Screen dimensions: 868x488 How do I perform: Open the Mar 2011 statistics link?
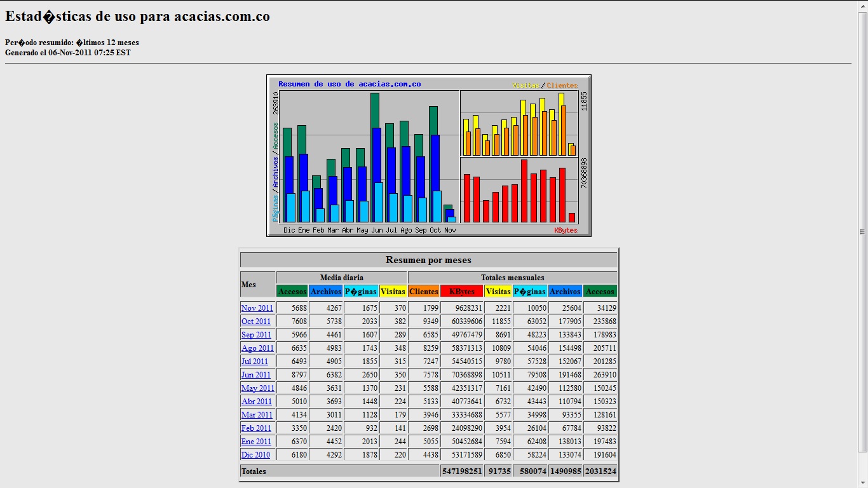point(256,415)
